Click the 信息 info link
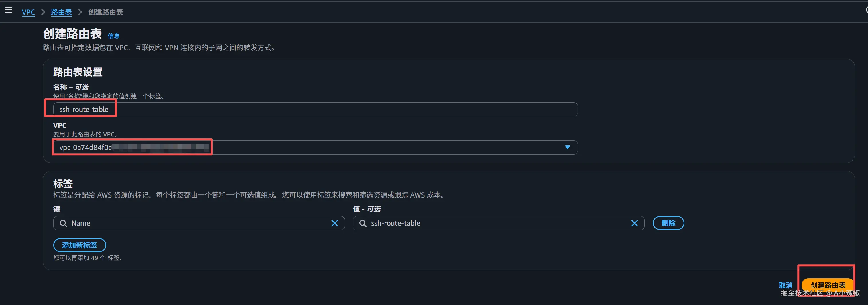The height and width of the screenshot is (305, 868). (x=114, y=36)
